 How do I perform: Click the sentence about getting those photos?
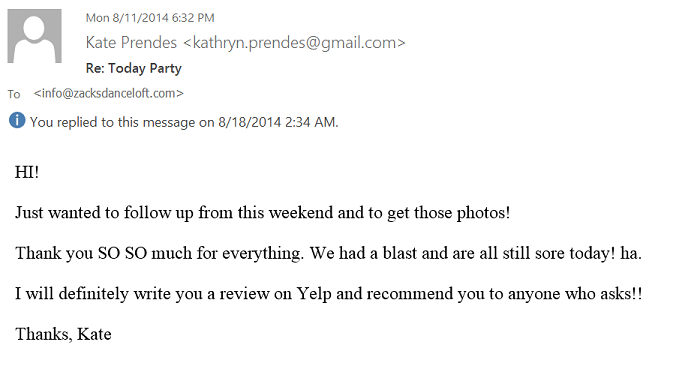(x=263, y=213)
